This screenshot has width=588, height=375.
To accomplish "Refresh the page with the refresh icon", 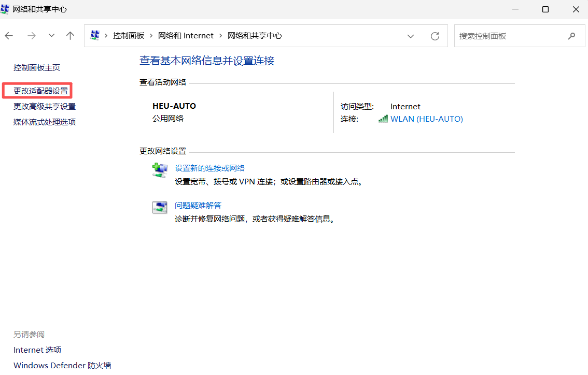I will pos(435,36).
